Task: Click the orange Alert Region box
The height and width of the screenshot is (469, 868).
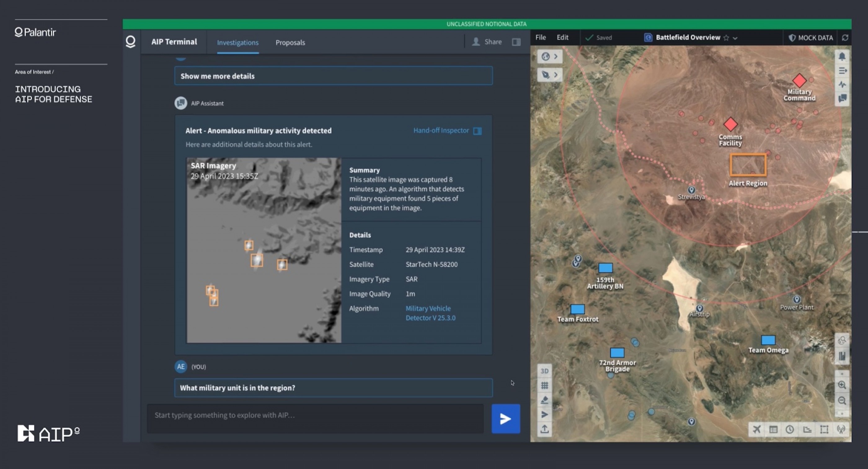Action: (748, 165)
